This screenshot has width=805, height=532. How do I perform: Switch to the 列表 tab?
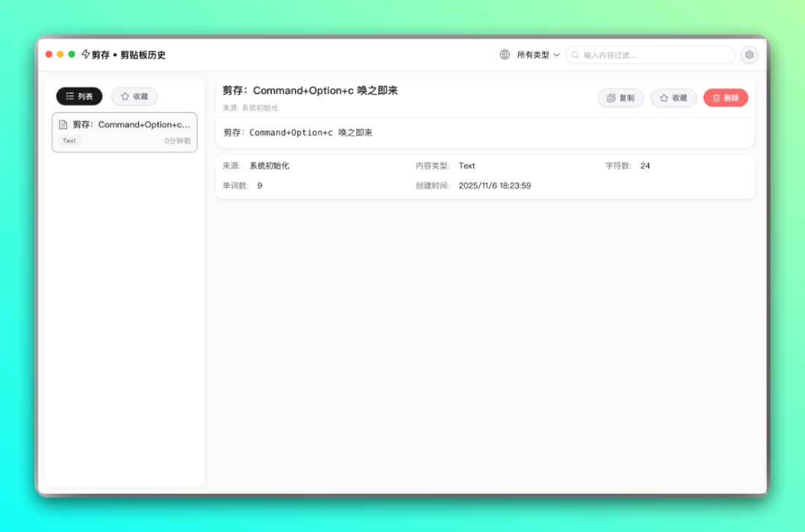click(x=79, y=96)
